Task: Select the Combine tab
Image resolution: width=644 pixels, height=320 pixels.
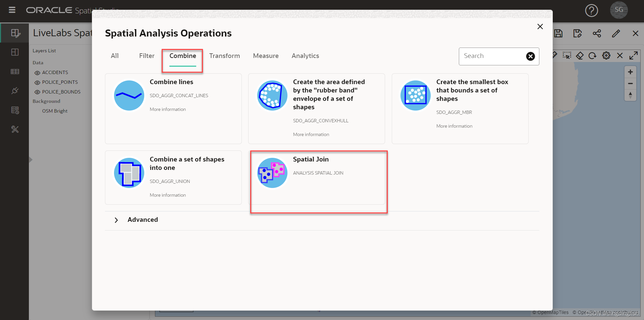Action: point(183,56)
